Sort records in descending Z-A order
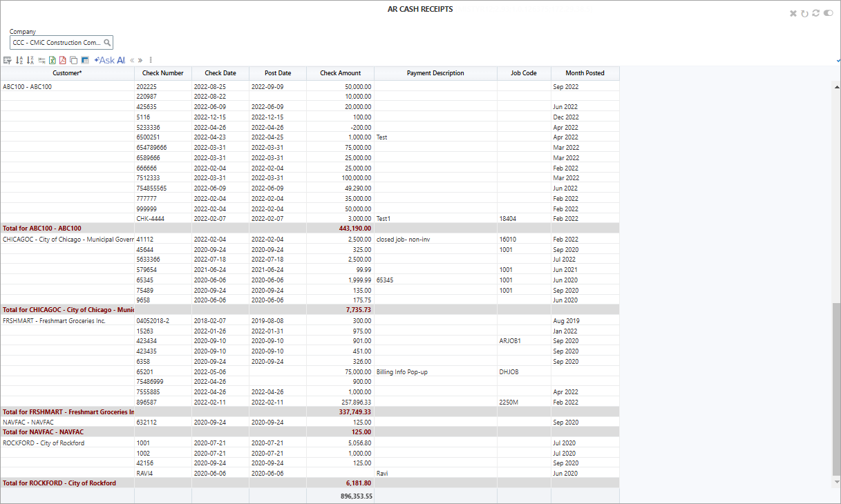 click(x=30, y=60)
